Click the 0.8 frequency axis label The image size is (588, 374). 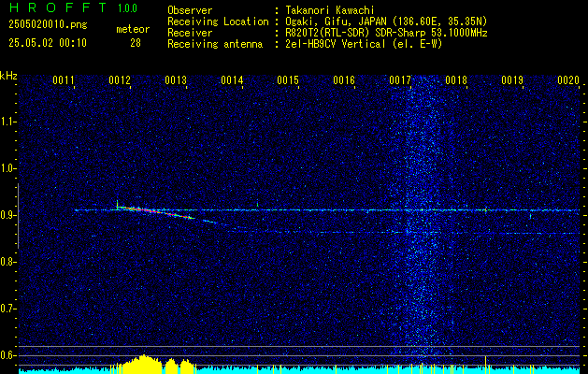(x=7, y=262)
